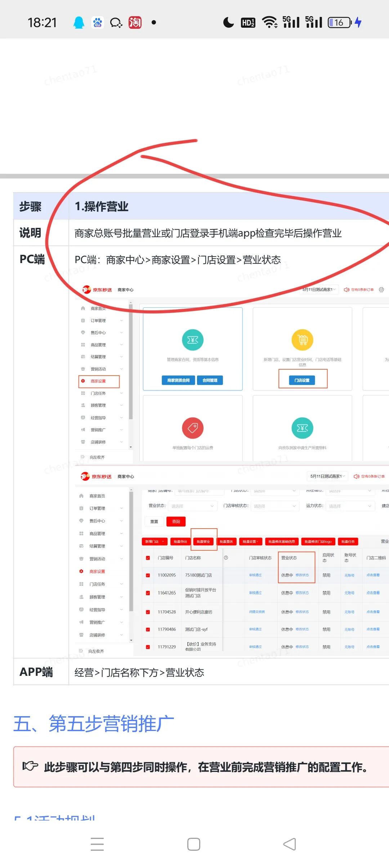Expand 订单管理 chevron in upper screenshot sidebar

point(121,321)
